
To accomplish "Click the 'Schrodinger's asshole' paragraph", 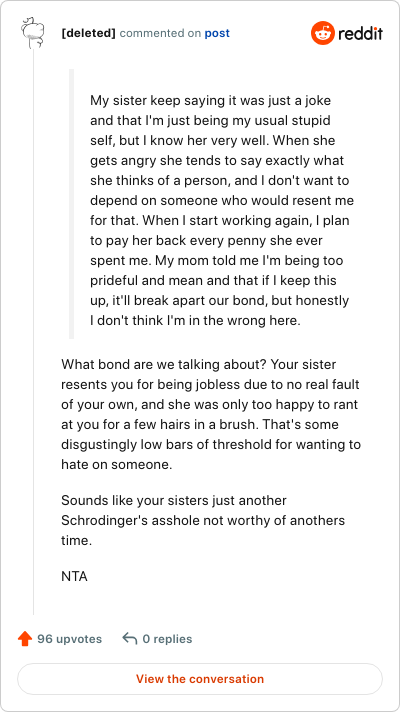I will (203, 520).
